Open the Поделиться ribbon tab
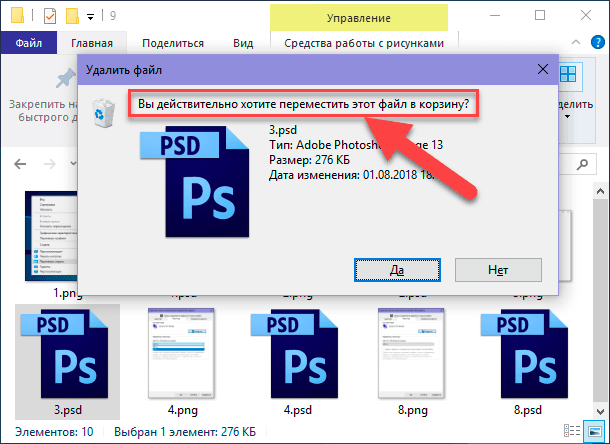The width and height of the screenshot is (610, 444). tap(173, 43)
